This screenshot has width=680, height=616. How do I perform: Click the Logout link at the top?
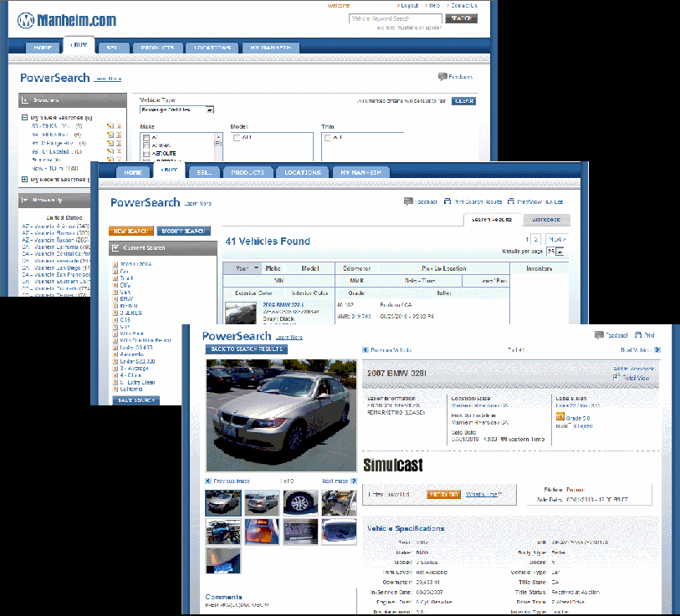[409, 6]
